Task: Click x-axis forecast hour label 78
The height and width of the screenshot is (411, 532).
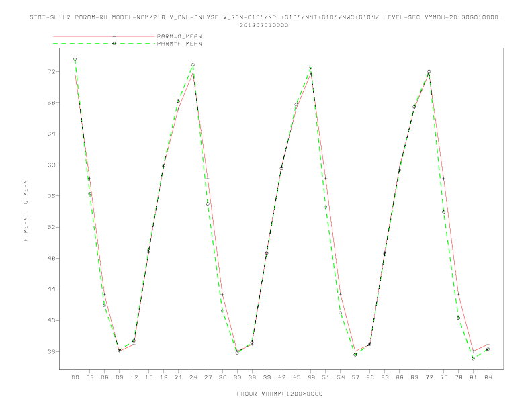Action: tap(458, 377)
